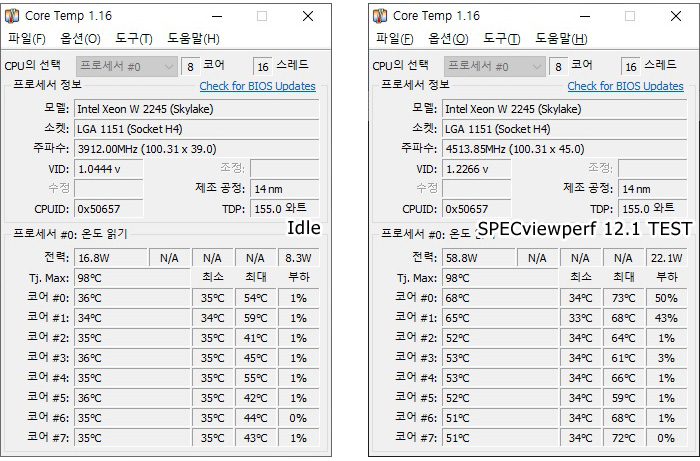
Task: Click 코어 #1 temperature 65°C
Action: coord(500,318)
